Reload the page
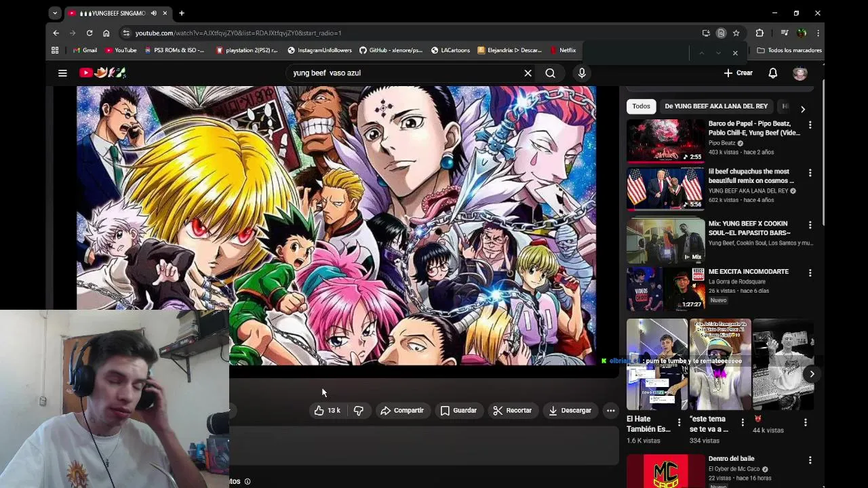The height and width of the screenshot is (488, 868). tap(90, 33)
